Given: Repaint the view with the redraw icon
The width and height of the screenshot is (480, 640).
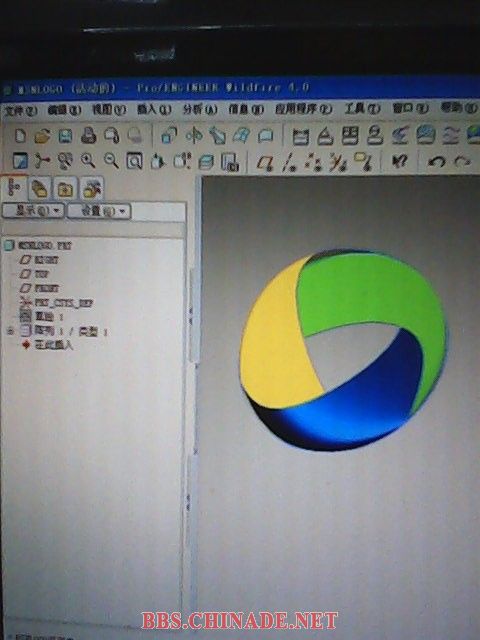Looking at the screenshot, I should 20,160.
